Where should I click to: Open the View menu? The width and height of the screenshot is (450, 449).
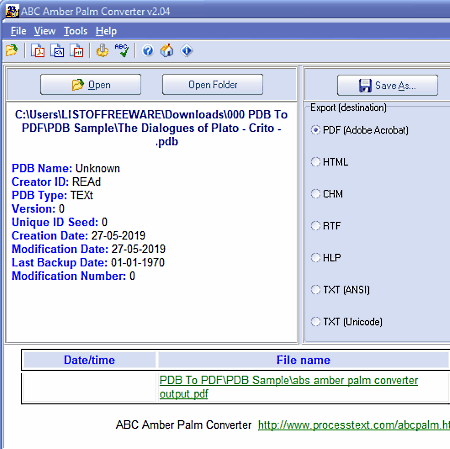(x=45, y=31)
